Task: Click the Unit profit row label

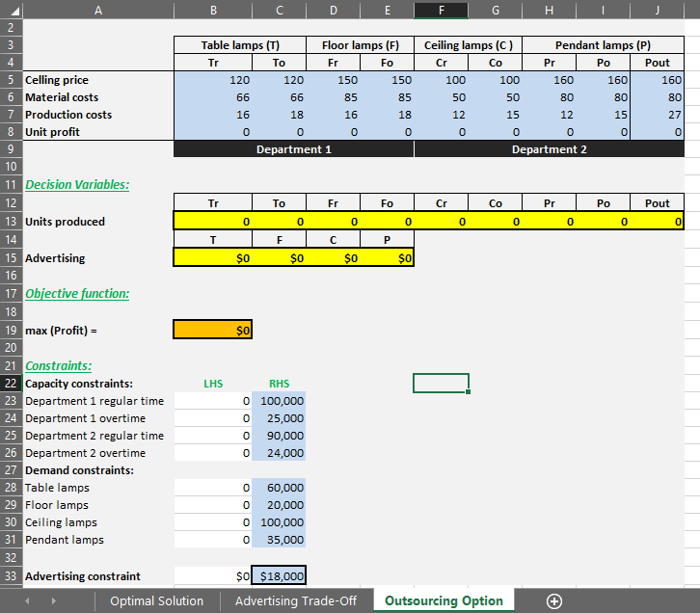Action: 52,132
